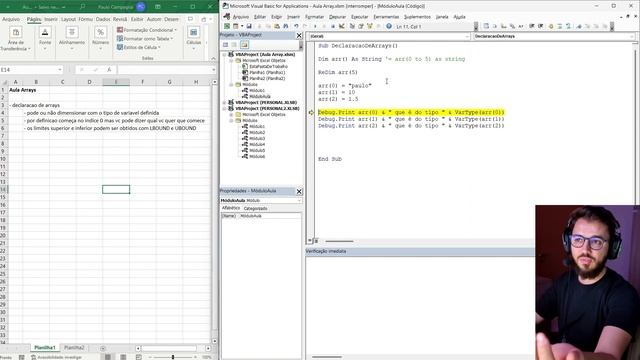Click the Select All corner of the Excel grid
The height and width of the screenshot is (360, 640).
pos(4,82)
